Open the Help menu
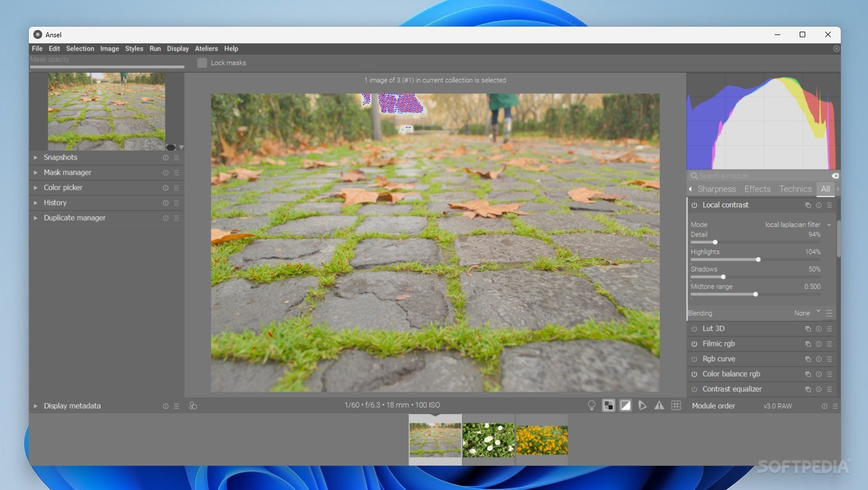 (231, 49)
